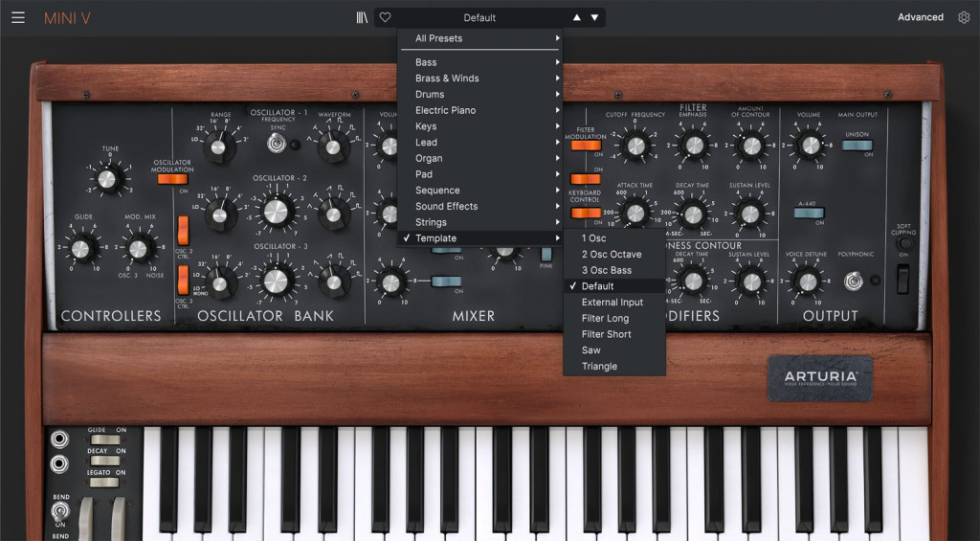The height and width of the screenshot is (541, 980).
Task: Click the Oscillator 1 Waveform knob
Action: [333, 147]
